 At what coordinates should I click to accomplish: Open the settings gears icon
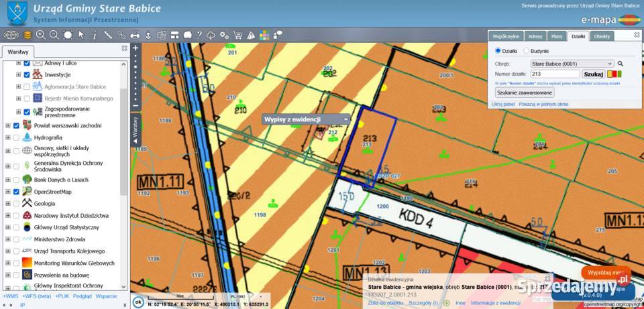coord(224,35)
